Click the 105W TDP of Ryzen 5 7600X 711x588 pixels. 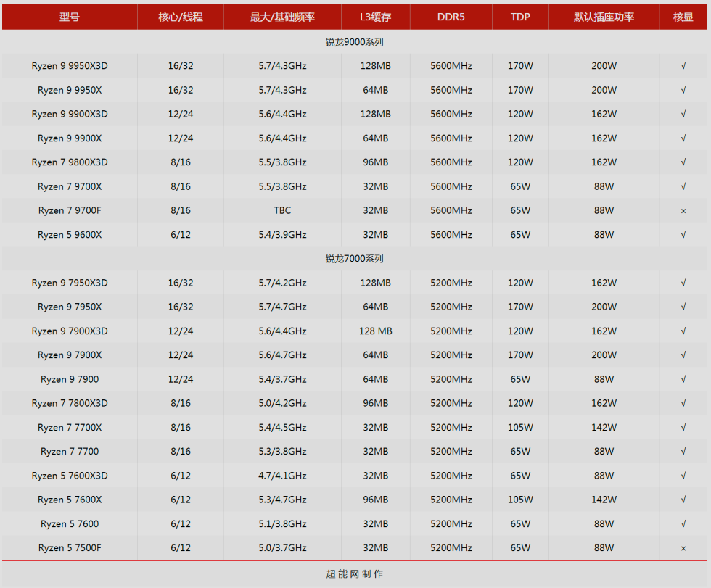(x=520, y=500)
